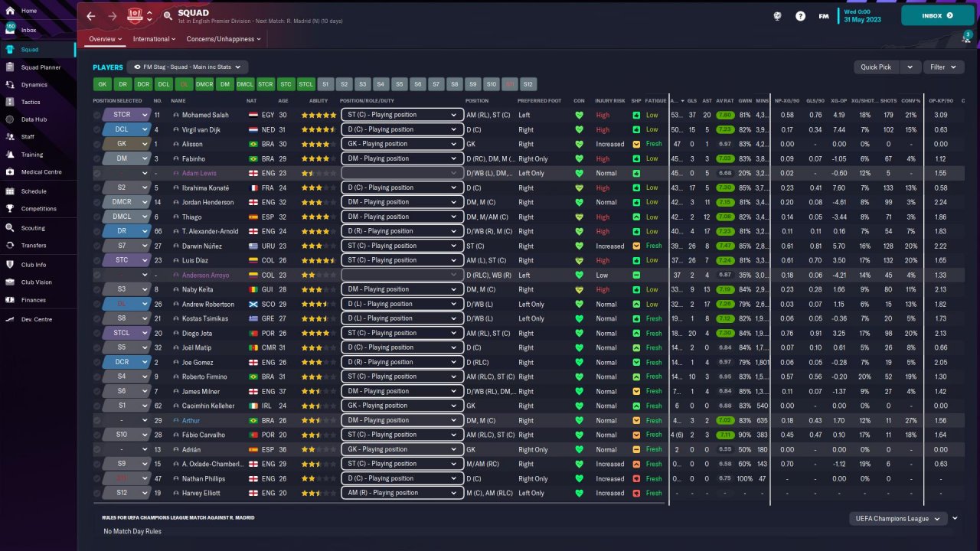Image resolution: width=980 pixels, height=551 pixels.
Task: Open the Dev. Centre sidebar icon
Action: [10, 319]
